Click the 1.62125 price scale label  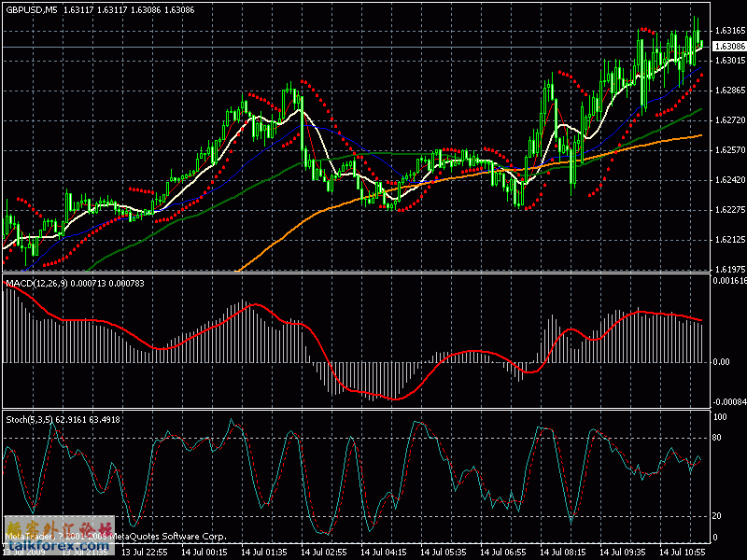tap(730, 240)
